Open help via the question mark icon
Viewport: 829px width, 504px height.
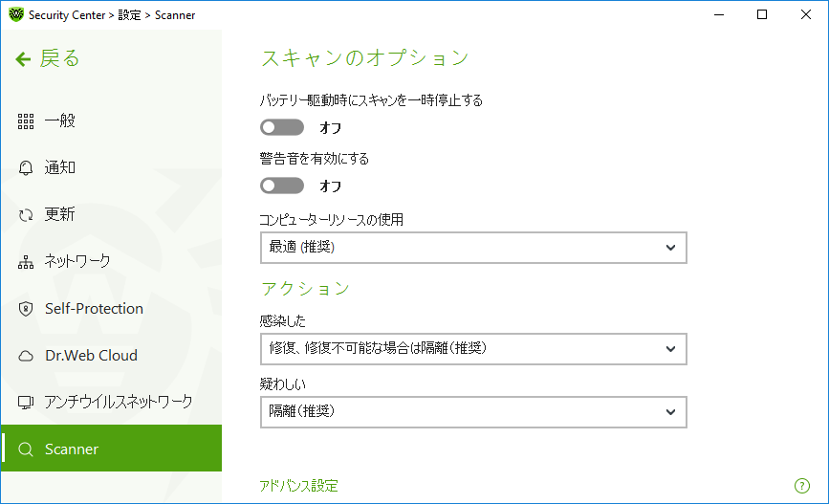802,486
